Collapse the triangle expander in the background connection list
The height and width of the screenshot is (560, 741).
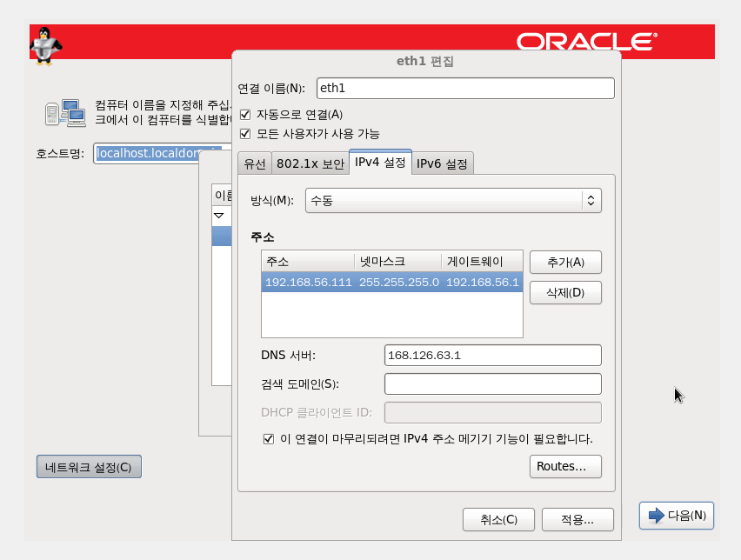coord(219,216)
